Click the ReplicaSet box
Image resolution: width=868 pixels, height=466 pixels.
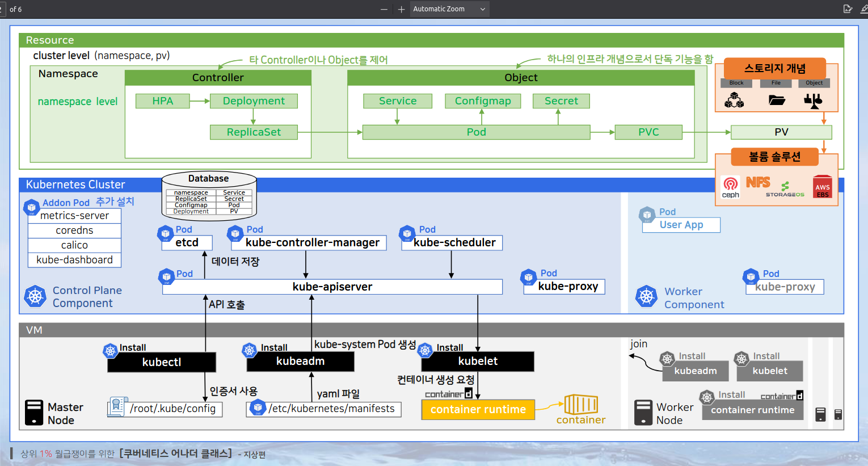(x=254, y=132)
